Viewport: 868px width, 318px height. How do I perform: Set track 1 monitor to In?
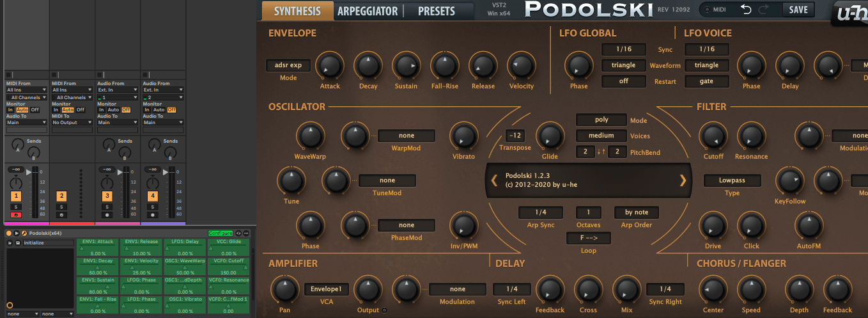click(x=10, y=110)
